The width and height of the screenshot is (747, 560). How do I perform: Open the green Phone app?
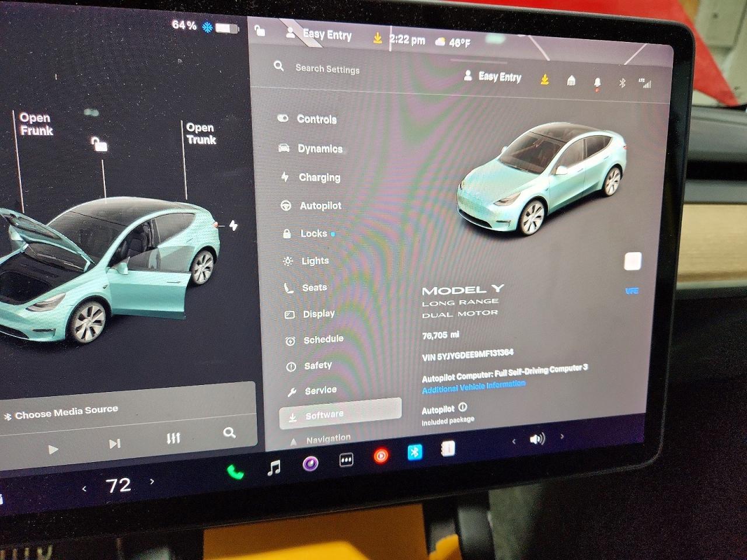235,472
